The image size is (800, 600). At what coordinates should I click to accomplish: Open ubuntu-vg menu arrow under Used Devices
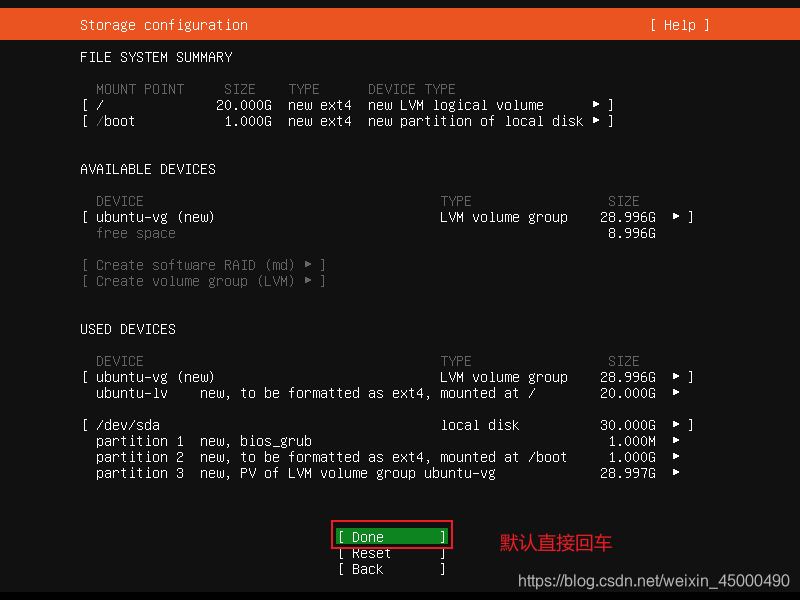(676, 377)
